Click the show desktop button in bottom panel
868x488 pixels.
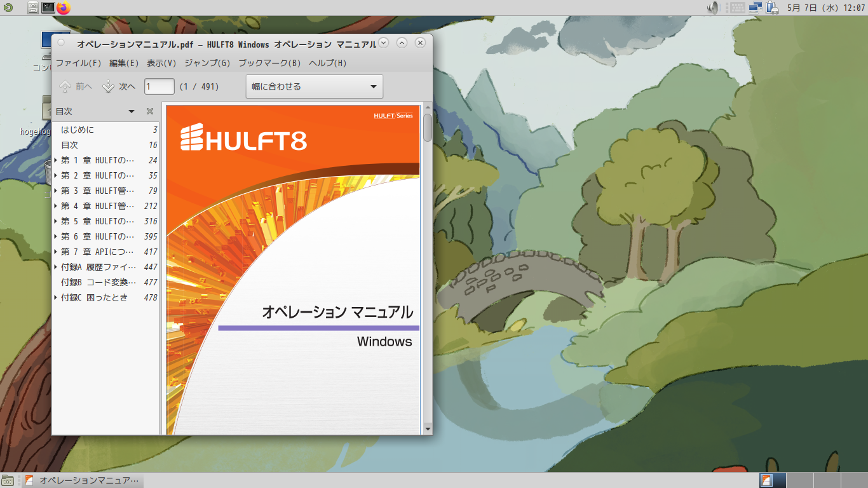tap(8, 480)
